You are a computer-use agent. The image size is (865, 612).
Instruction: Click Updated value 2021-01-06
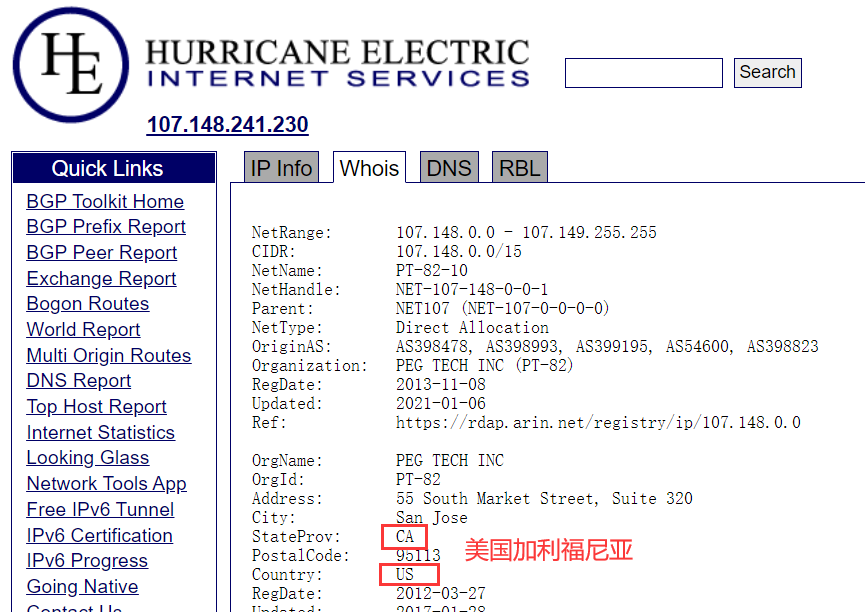click(x=441, y=403)
